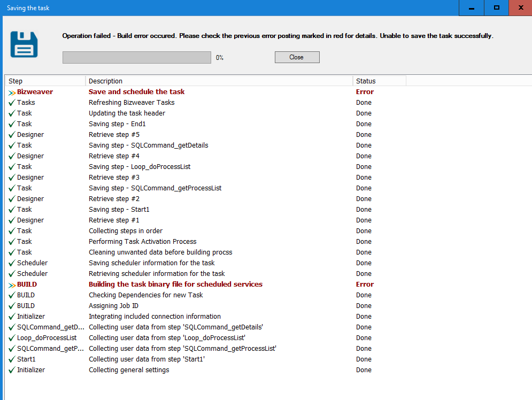The image size is (532, 400).
Task: Select 'Assigning Job ID' description
Action: [113, 306]
